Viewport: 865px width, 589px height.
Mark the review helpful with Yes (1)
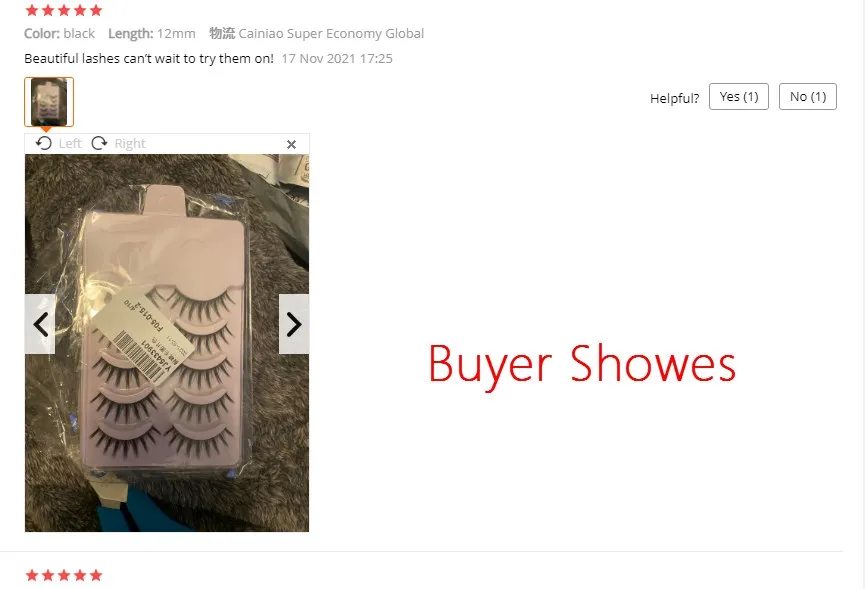click(739, 97)
